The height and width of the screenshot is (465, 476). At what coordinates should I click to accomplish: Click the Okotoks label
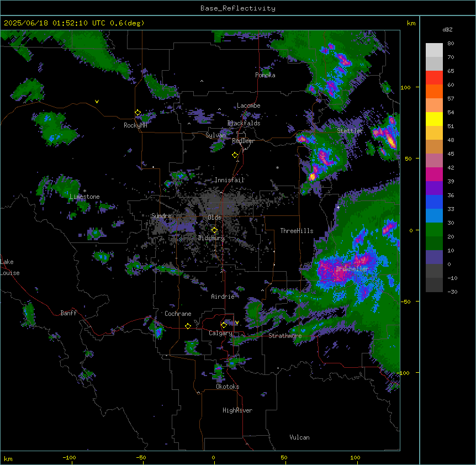click(228, 387)
